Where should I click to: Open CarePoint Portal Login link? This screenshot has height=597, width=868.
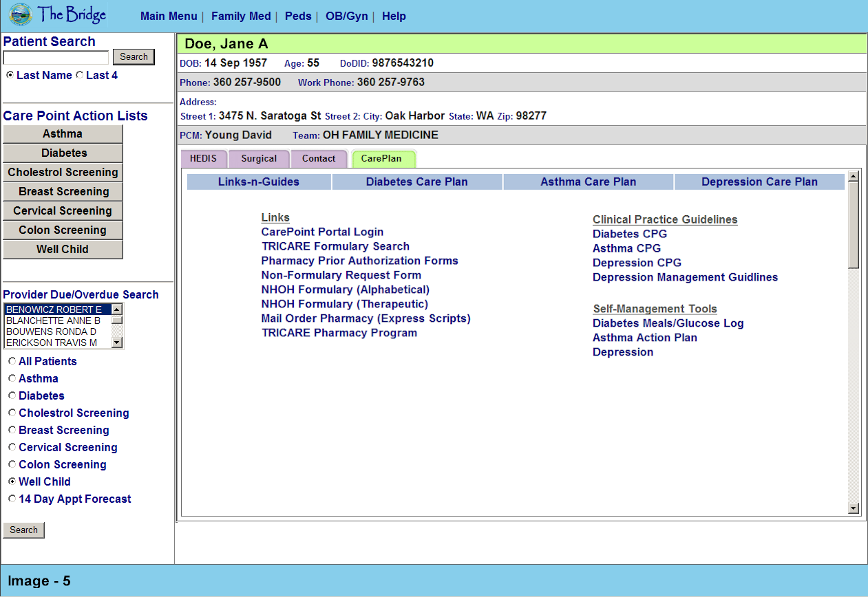pyautogui.click(x=322, y=232)
